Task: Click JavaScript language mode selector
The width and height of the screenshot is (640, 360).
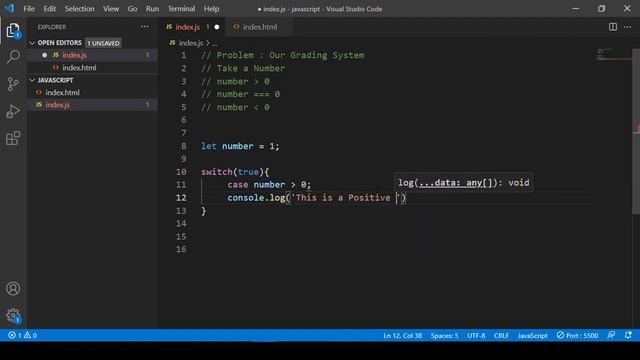Action: 532,335
